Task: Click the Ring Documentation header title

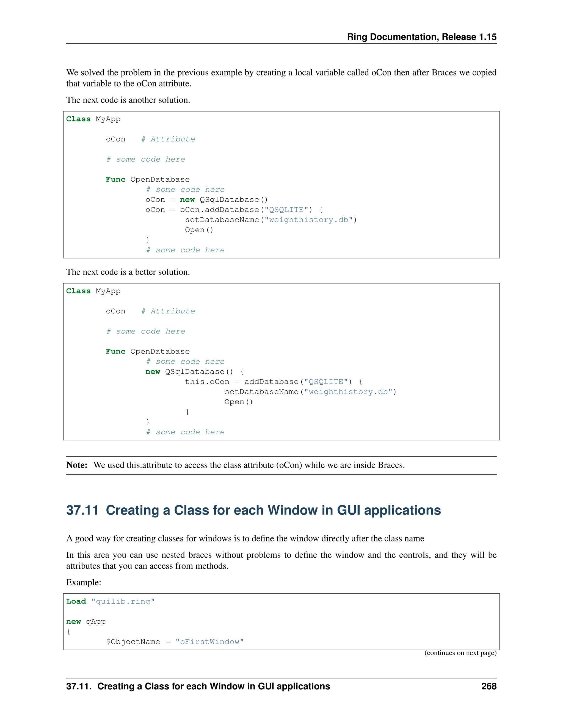Action: click(421, 37)
